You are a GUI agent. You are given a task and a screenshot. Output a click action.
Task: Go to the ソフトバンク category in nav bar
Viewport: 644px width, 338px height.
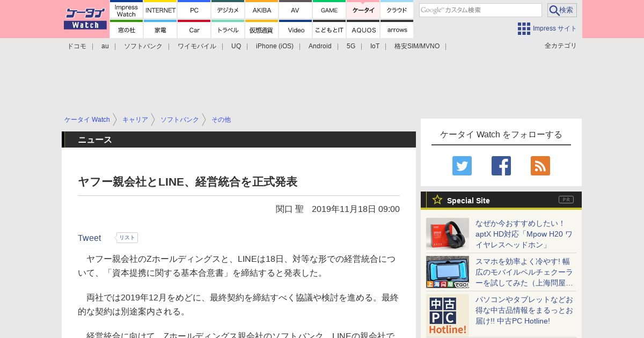coord(143,46)
